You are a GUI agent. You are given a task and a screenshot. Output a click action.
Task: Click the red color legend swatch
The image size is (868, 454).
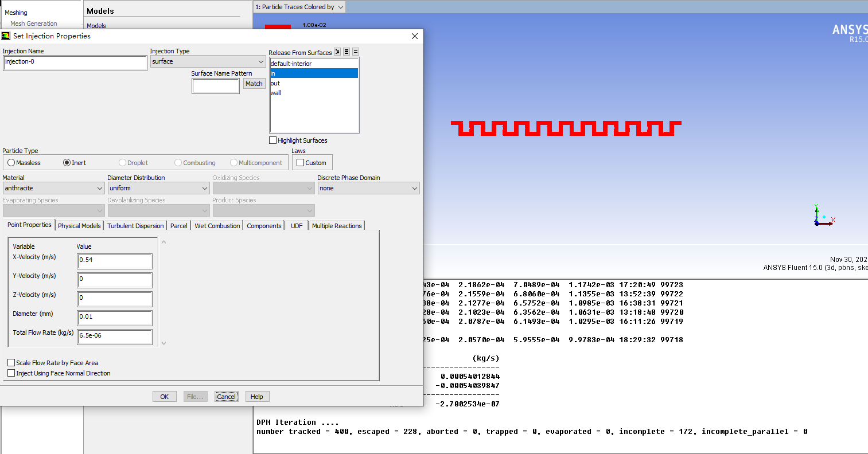278,26
